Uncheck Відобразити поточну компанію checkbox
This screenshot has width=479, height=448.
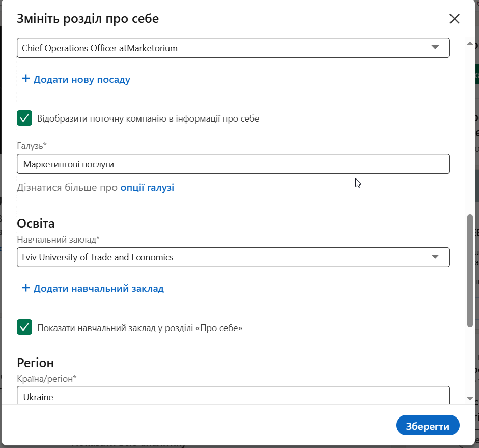[24, 118]
